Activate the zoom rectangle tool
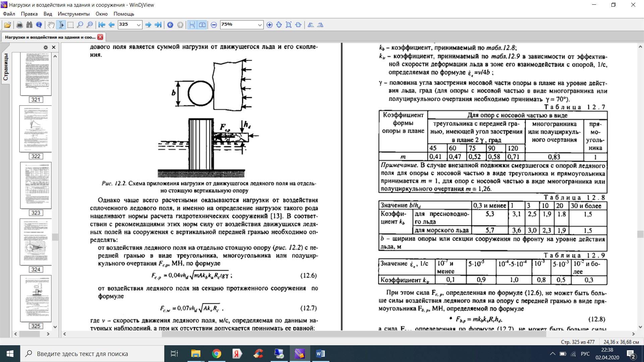 point(90,25)
